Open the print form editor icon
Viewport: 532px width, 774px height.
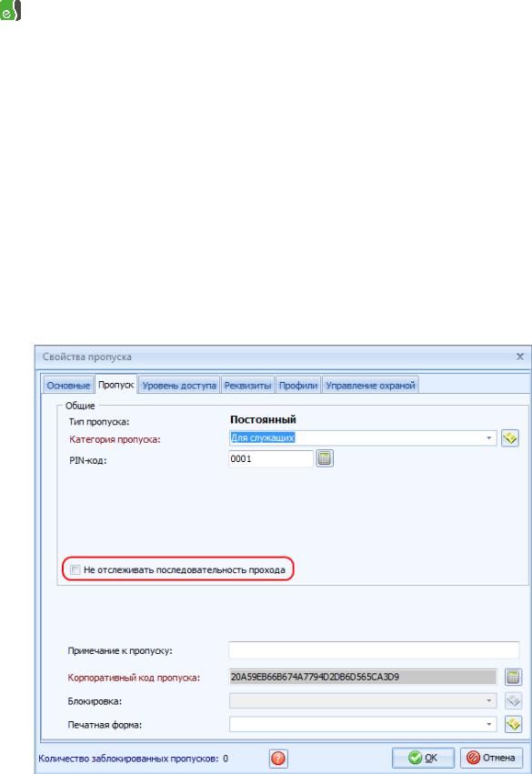(x=513, y=724)
